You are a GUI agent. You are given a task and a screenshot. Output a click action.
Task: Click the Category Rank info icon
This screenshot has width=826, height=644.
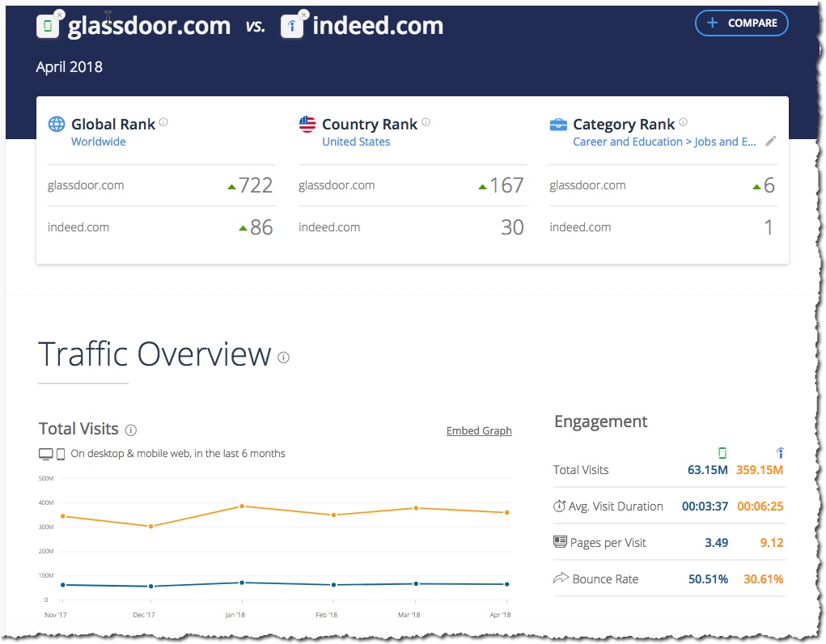(x=683, y=123)
